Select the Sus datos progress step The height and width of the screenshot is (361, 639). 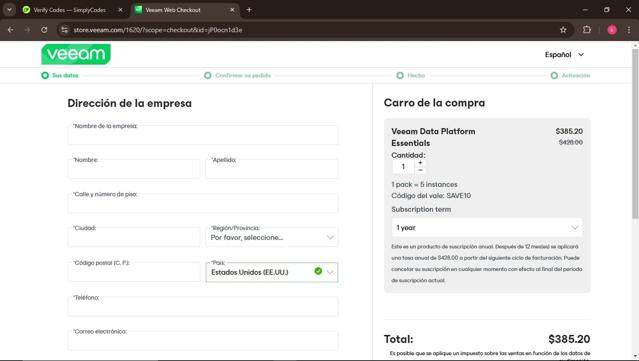(x=60, y=75)
